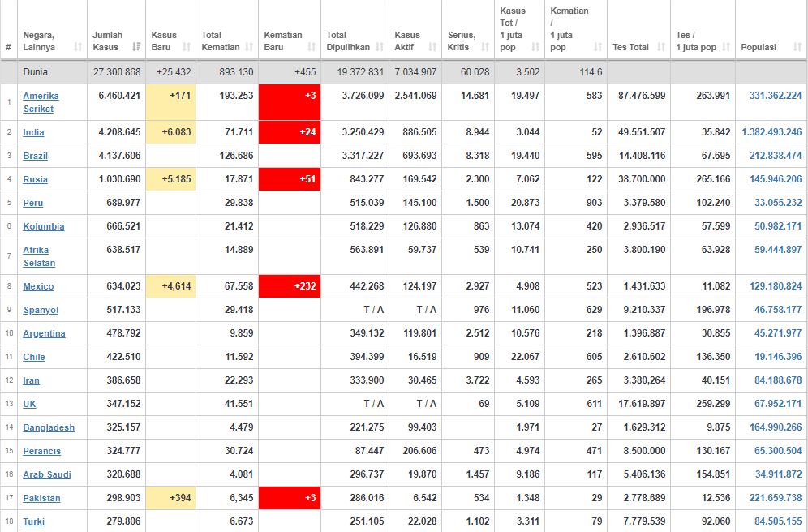
Task: Sort by Kematian / 1 juta pop arrow icon
Action: tap(598, 47)
